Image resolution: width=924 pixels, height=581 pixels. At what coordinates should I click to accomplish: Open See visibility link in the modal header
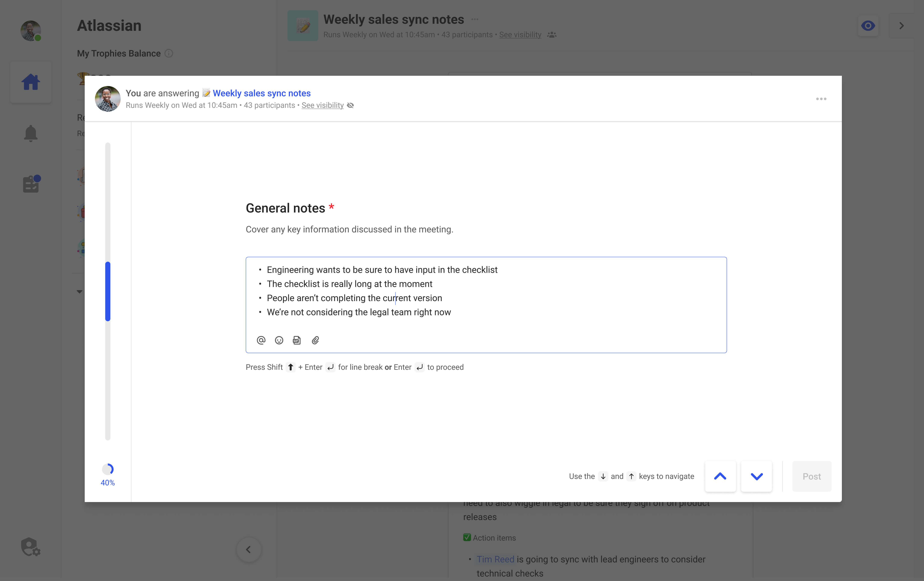(x=322, y=105)
